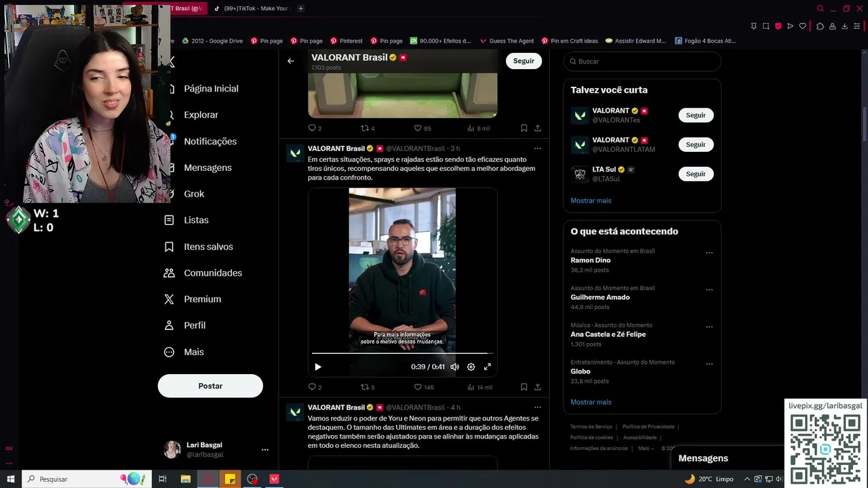868x488 pixels.
Task: Open video settings gear
Action: pyautogui.click(x=471, y=367)
